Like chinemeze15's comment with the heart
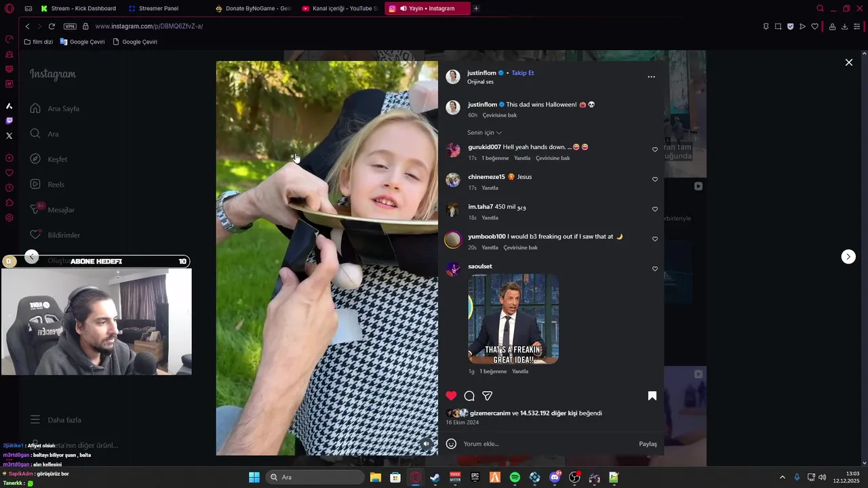Image resolution: width=868 pixels, height=488 pixels. tap(655, 180)
